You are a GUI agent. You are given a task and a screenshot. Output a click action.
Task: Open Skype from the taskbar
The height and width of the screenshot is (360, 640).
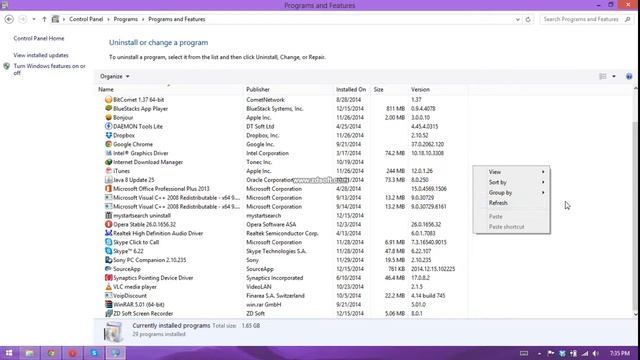tap(94, 353)
